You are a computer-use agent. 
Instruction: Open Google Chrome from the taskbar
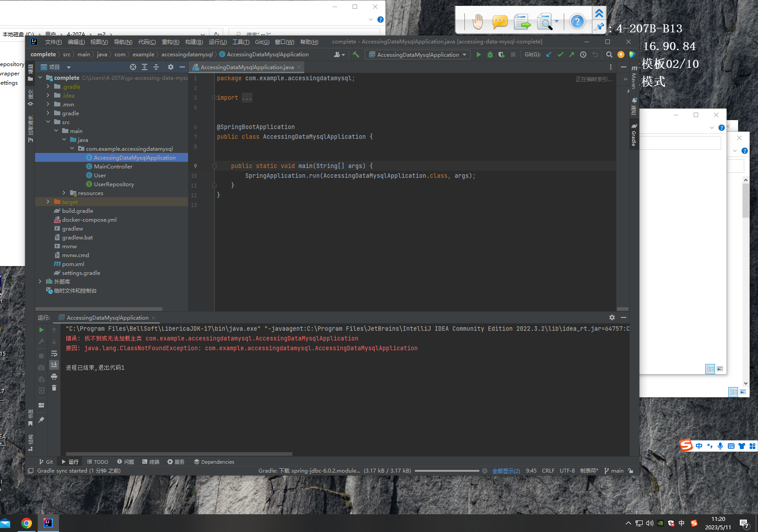click(27, 524)
